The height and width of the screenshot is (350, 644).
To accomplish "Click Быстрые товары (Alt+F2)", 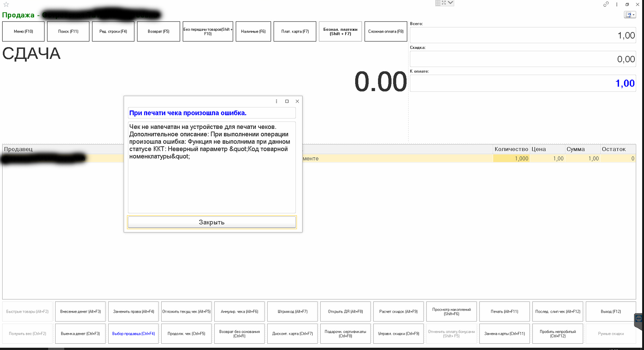I will click(27, 311).
